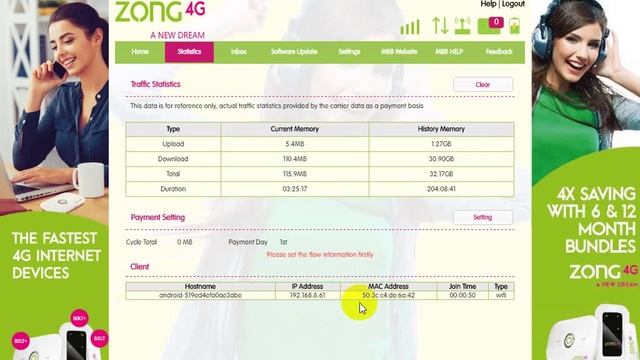Open the MBB Website tab
The height and width of the screenshot is (360, 640).
tap(399, 52)
